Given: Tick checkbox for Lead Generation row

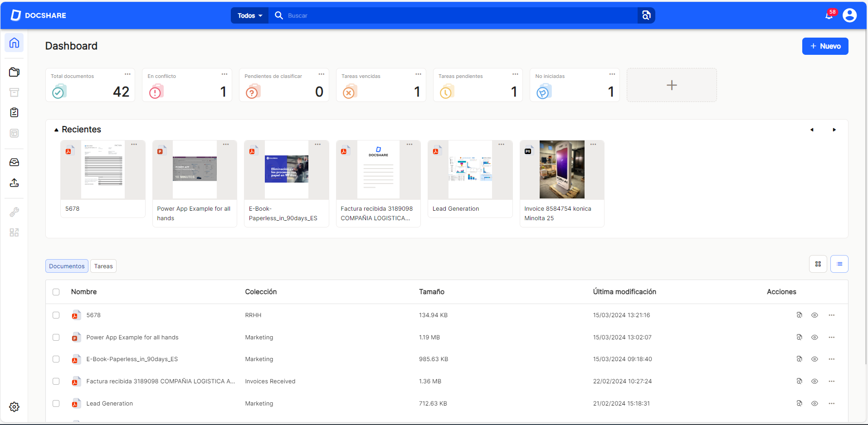Looking at the screenshot, I should tap(56, 403).
